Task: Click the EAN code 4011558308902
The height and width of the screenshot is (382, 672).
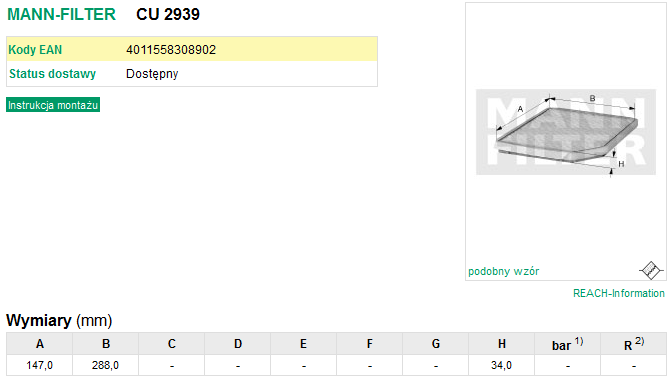Action: pos(171,50)
